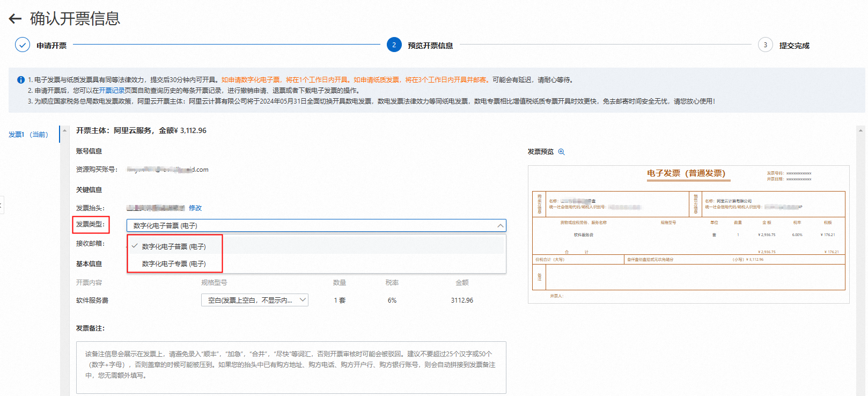Click 预览开票信息 step label

click(430, 46)
